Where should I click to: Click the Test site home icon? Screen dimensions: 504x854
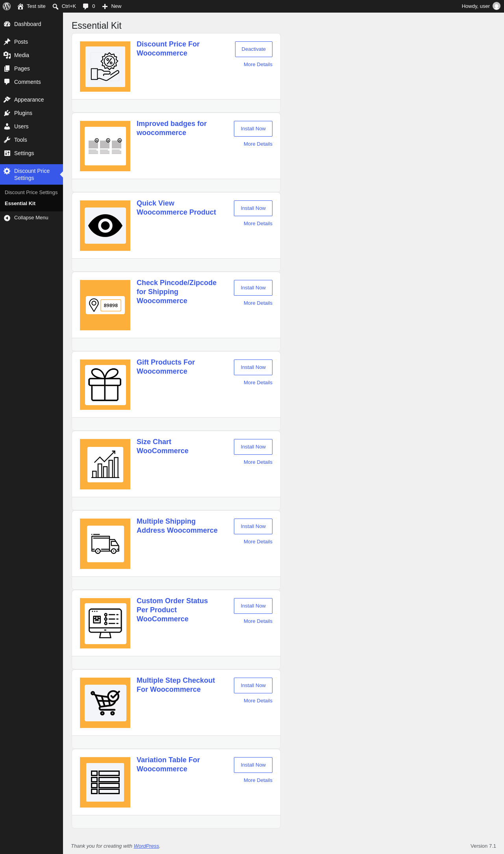[x=20, y=6]
